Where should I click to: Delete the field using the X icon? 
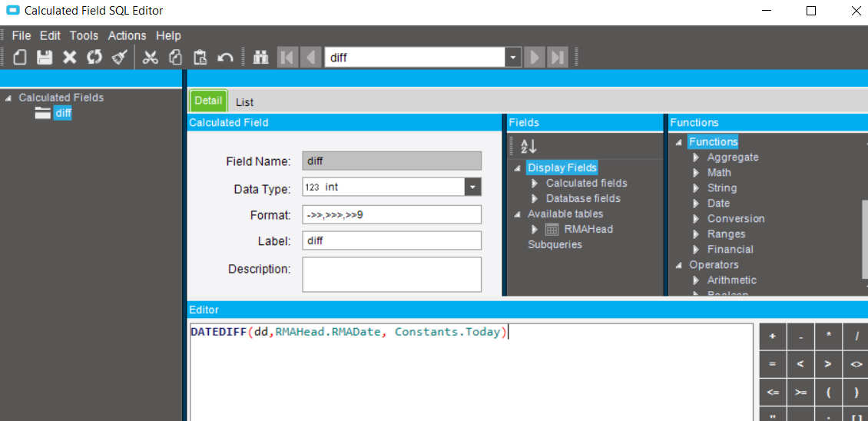pyautogui.click(x=69, y=57)
